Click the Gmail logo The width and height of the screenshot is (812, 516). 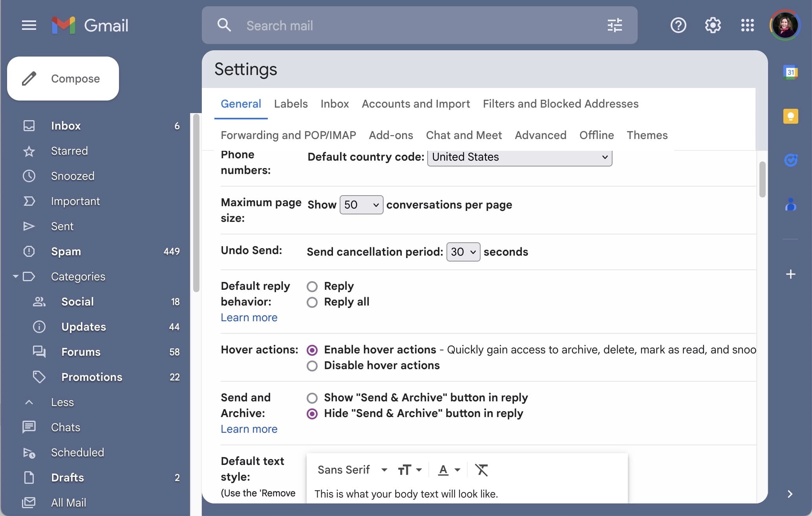[90, 26]
